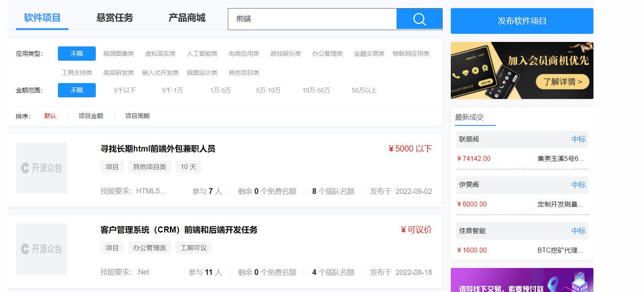Click the 佳音智能 deal entry
The width and height of the screenshot is (644, 292).
(x=522, y=231)
